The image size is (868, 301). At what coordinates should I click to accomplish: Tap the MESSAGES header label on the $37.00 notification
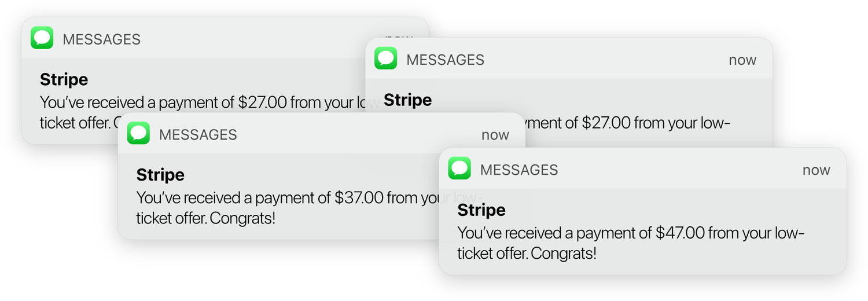(x=198, y=135)
